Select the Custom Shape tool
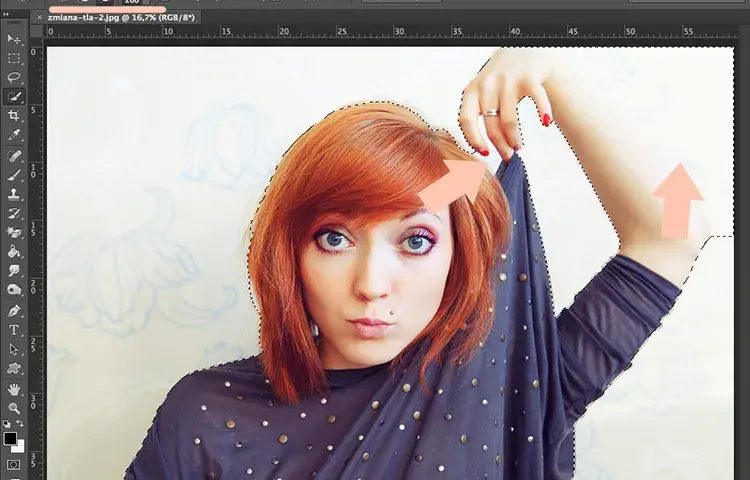 pos(14,368)
